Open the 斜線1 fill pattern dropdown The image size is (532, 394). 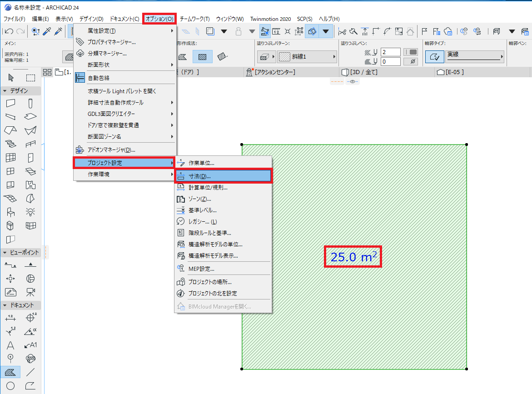(307, 57)
